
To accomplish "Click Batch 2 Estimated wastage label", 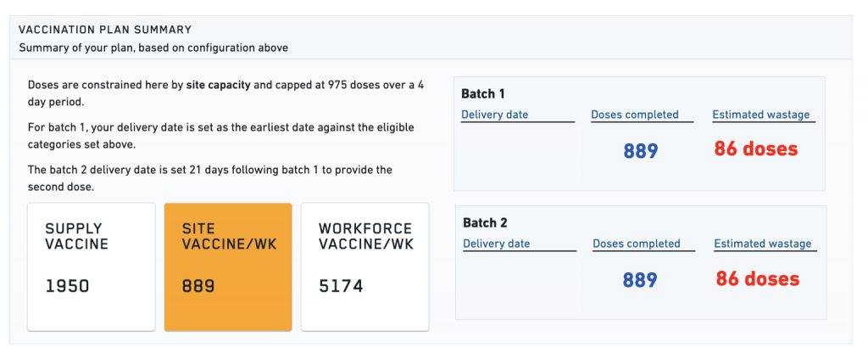I will coord(762,244).
